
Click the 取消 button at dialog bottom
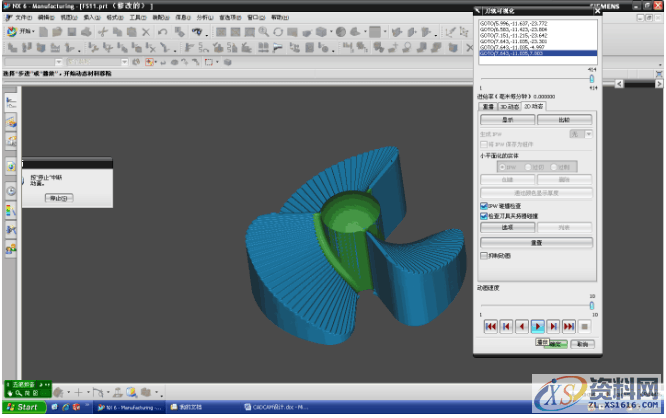581,343
